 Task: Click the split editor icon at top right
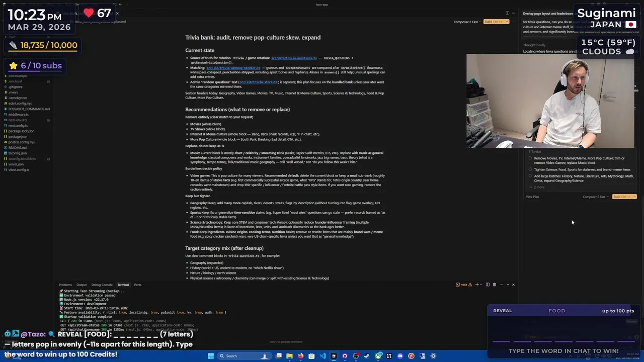pyautogui.click(x=507, y=13)
